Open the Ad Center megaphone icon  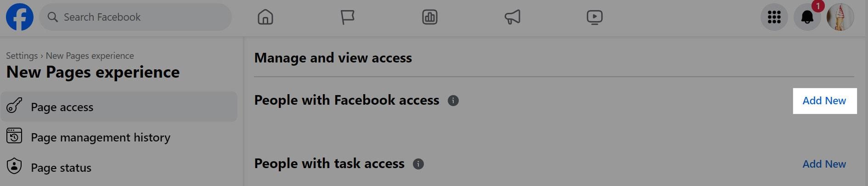pyautogui.click(x=512, y=17)
